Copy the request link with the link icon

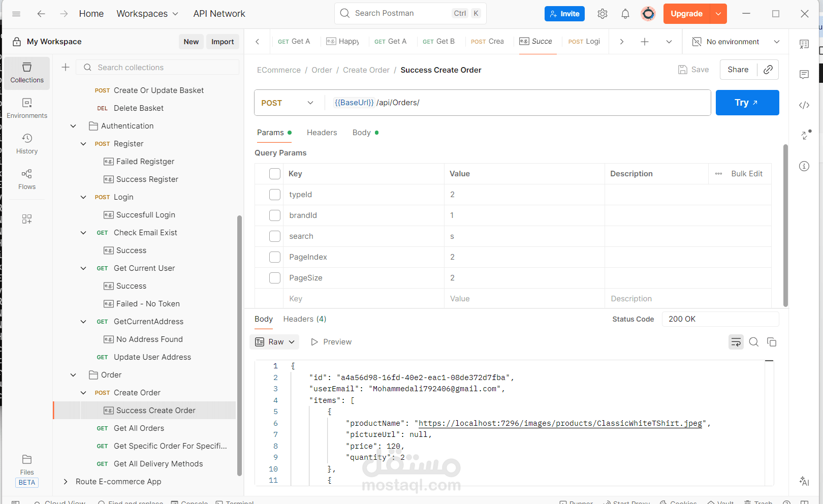pos(768,70)
